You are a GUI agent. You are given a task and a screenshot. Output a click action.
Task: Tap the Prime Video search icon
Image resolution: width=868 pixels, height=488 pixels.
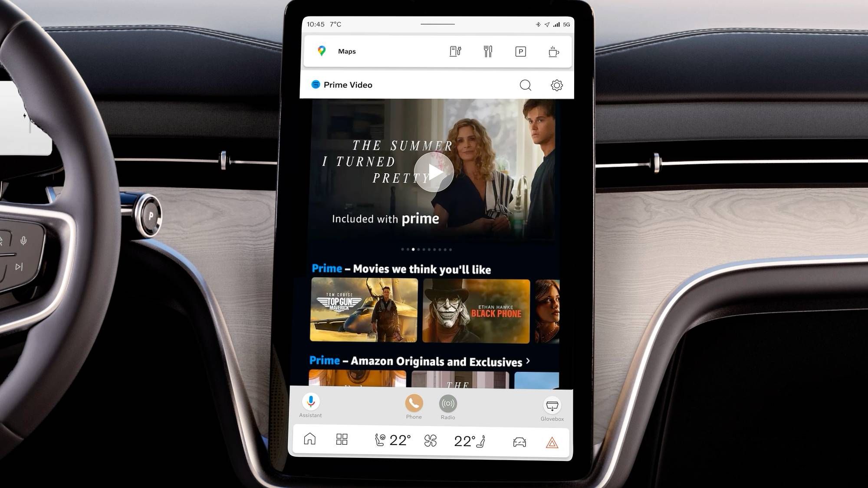(525, 85)
